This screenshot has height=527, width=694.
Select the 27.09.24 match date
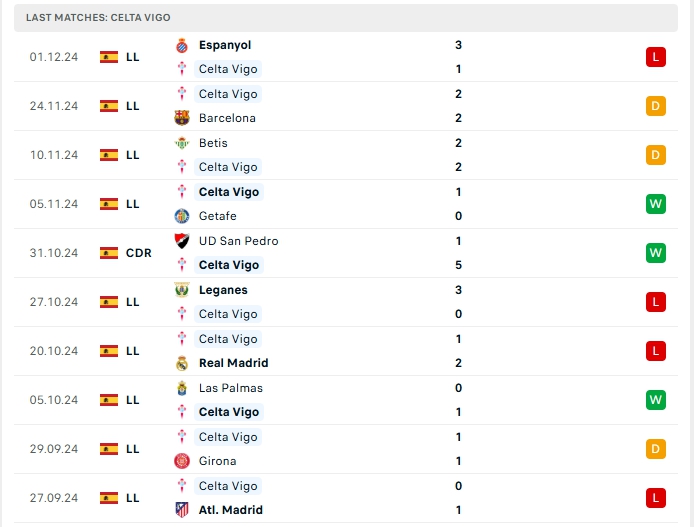point(54,498)
